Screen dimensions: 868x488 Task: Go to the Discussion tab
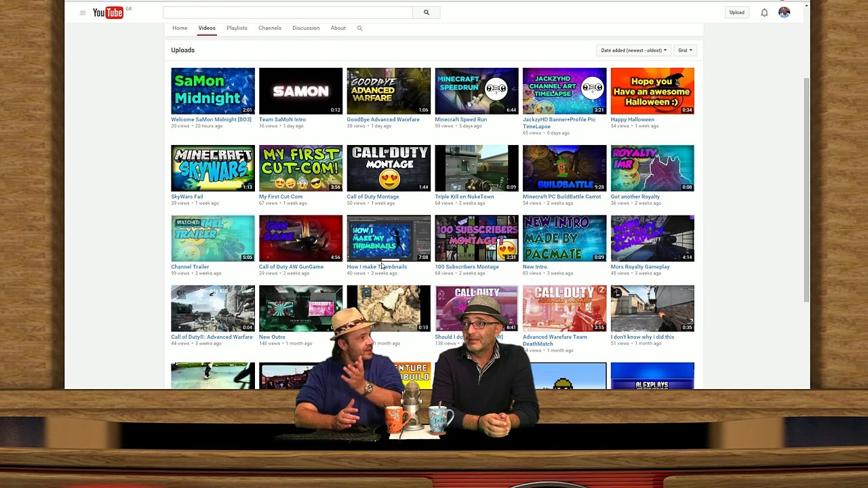point(306,28)
